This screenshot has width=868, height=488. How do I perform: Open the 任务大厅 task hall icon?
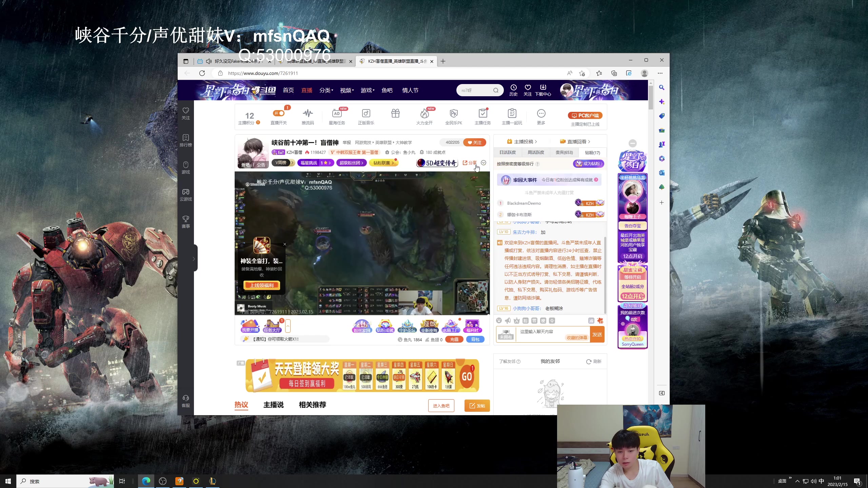coord(272,326)
